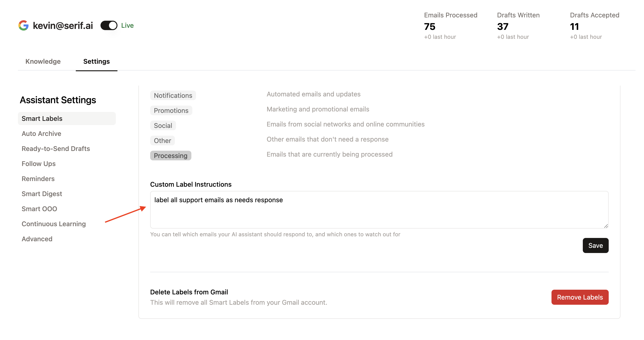Open the Follow Ups section

tap(39, 164)
